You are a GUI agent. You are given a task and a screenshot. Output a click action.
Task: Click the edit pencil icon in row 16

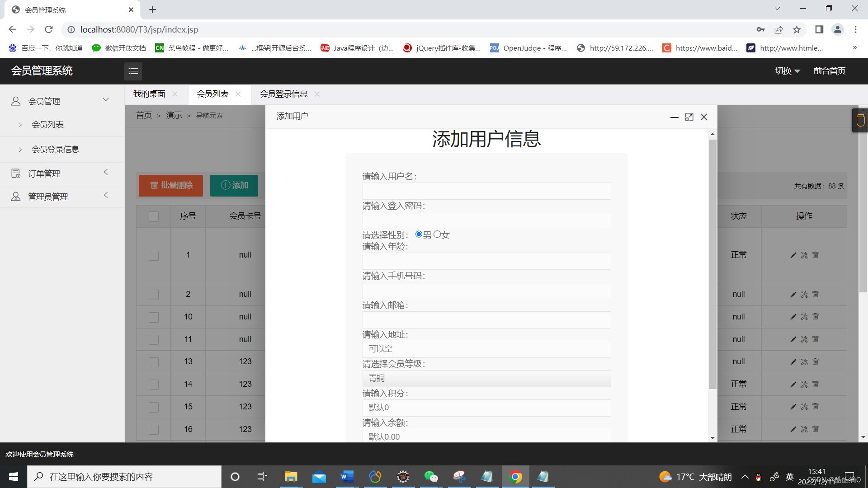tap(793, 429)
